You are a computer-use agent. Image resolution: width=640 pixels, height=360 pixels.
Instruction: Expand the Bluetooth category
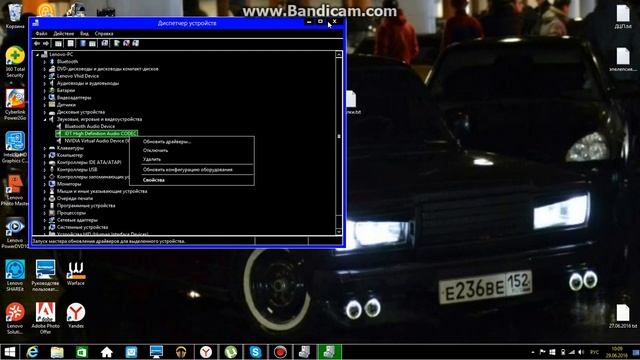(45, 62)
